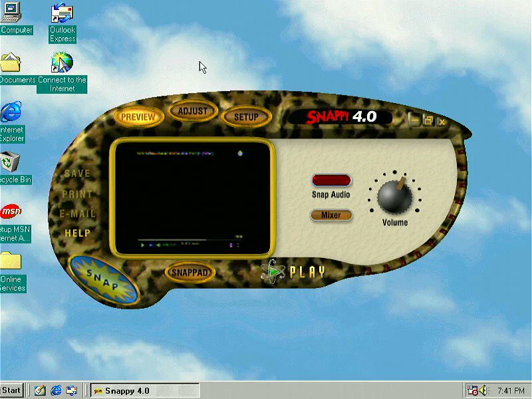Select the Internet Explorer desktop icon

tap(12, 122)
